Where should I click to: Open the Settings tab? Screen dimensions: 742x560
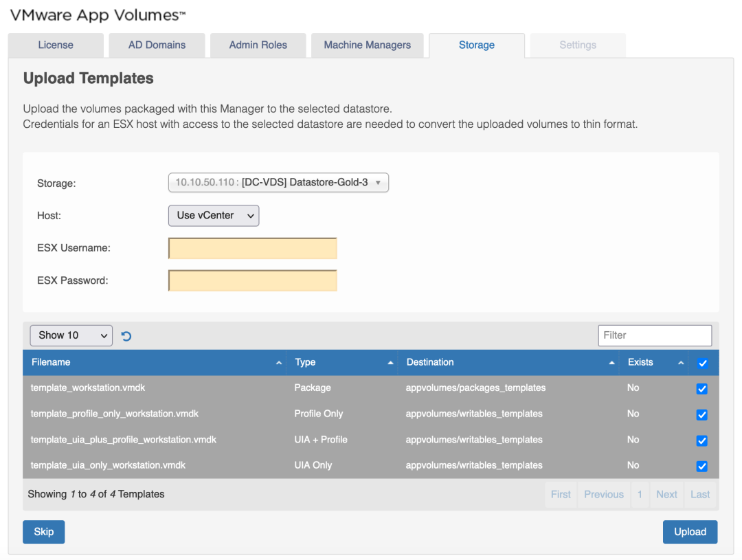coord(578,45)
